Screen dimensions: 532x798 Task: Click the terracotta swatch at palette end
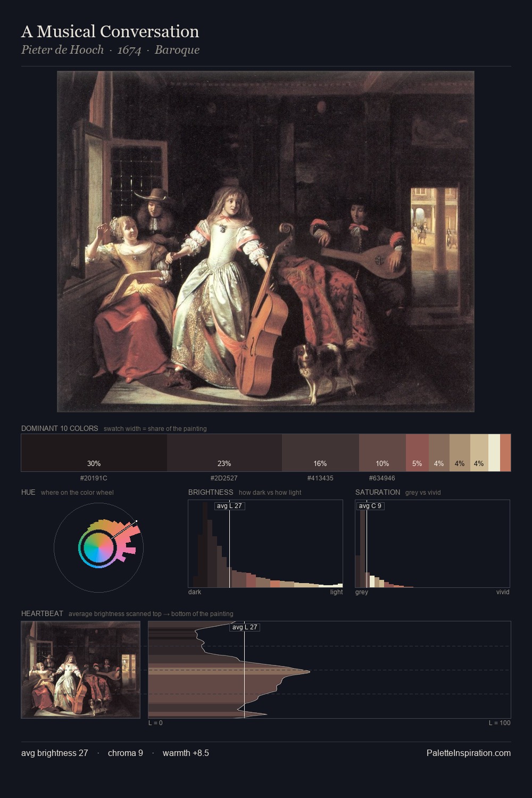[505, 453]
